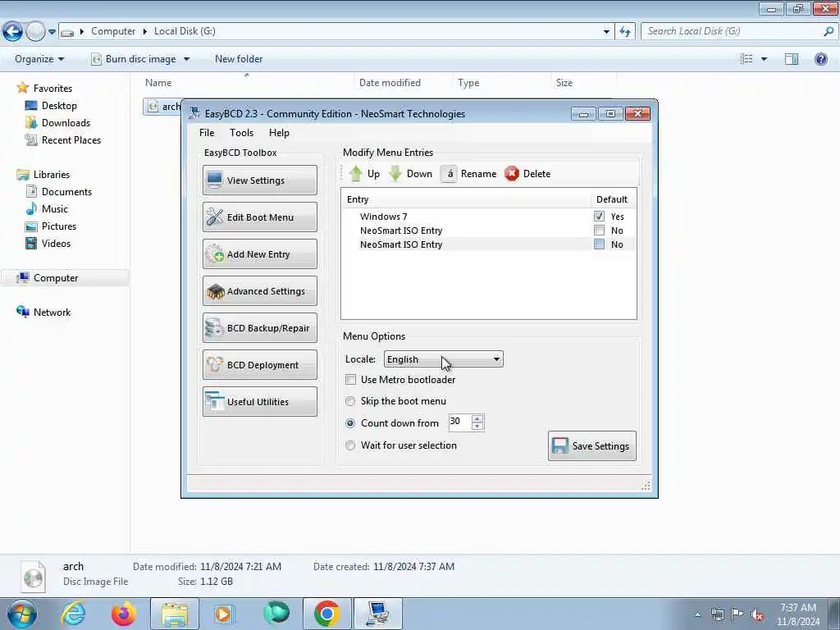This screenshot has height=630, width=840.
Task: Open EasyBCD Tools menu
Action: pyautogui.click(x=242, y=133)
